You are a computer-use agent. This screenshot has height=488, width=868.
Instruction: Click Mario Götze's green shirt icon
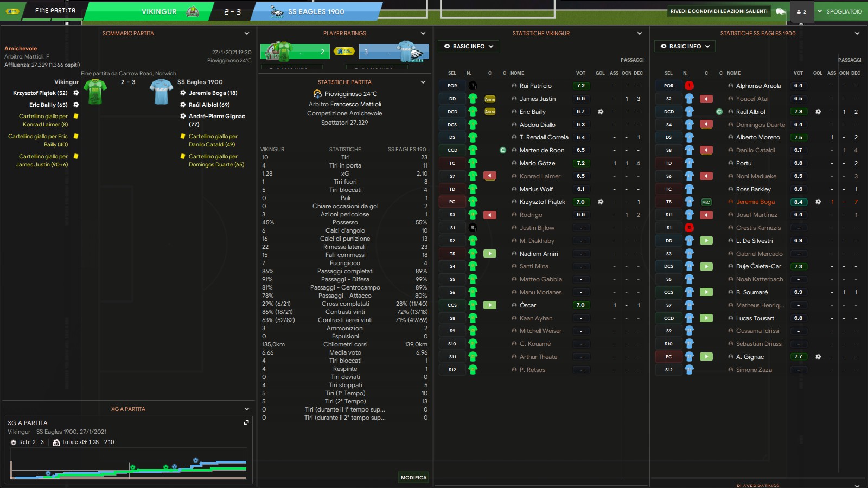473,163
